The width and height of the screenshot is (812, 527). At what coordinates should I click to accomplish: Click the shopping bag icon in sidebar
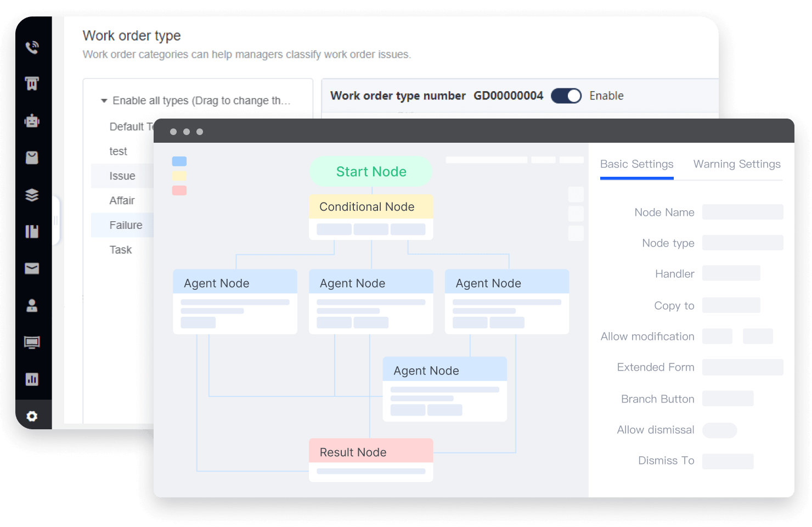31,158
